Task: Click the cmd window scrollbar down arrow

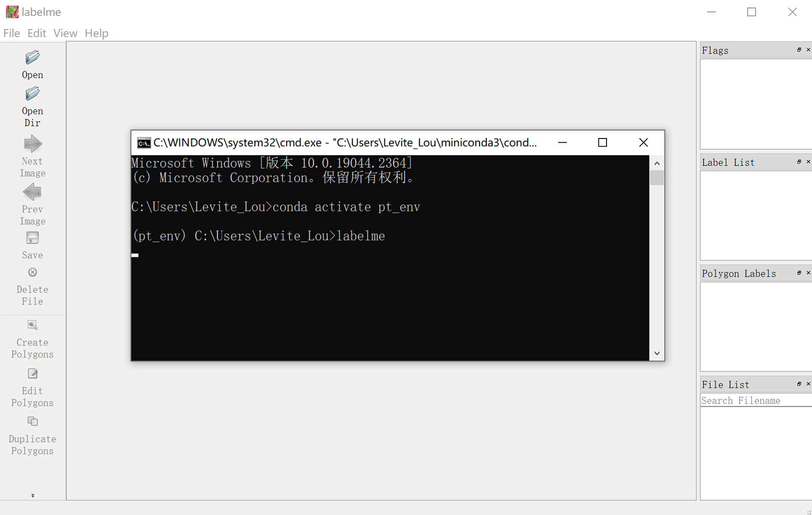Action: tap(657, 354)
